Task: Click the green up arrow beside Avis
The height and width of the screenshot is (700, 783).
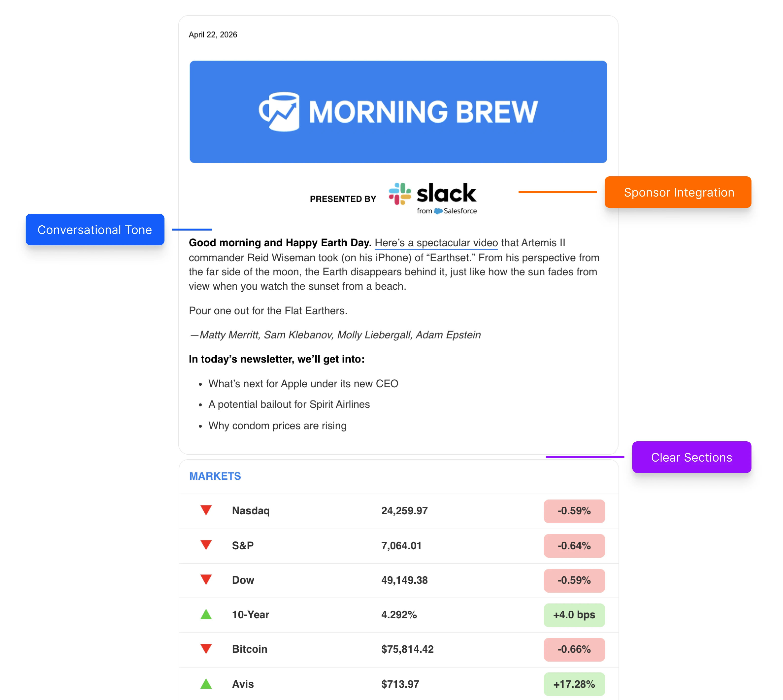Action: pyautogui.click(x=206, y=684)
